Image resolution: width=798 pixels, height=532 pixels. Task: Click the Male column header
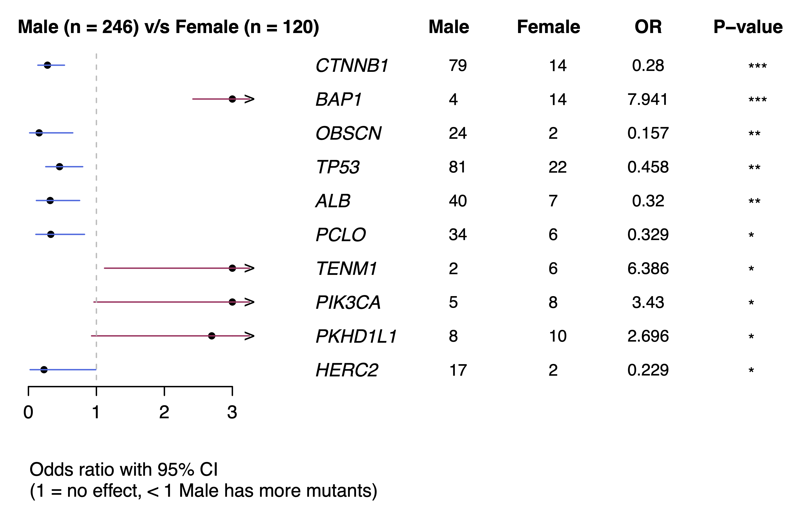pyautogui.click(x=448, y=27)
